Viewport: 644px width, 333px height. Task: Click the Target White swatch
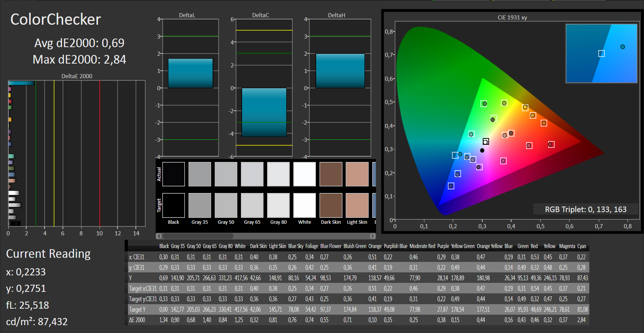pos(305,205)
